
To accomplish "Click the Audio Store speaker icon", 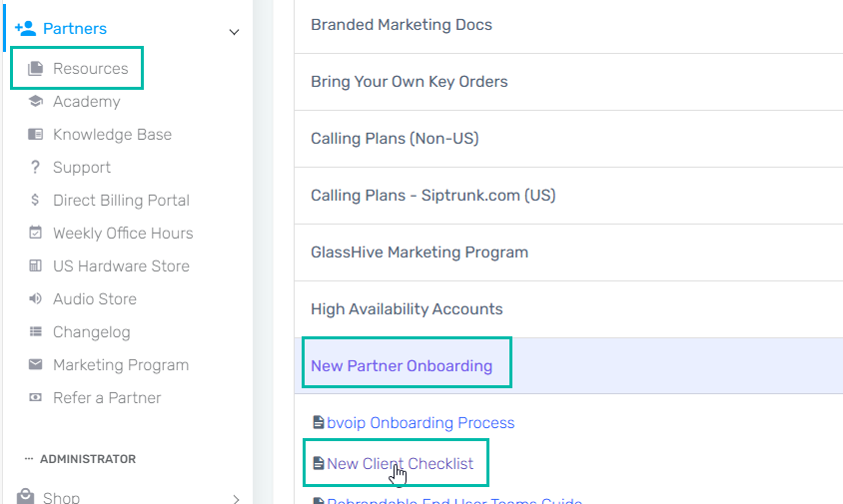I will pos(36,298).
